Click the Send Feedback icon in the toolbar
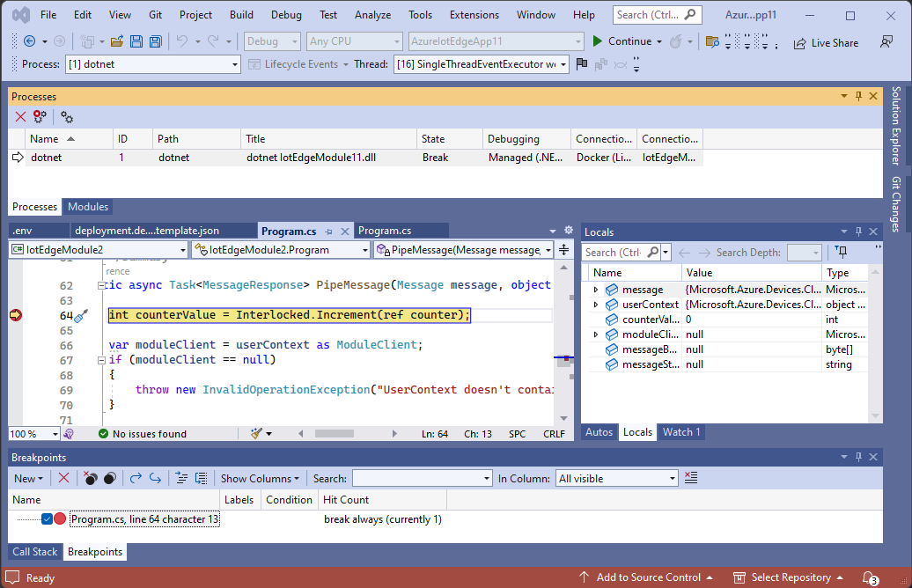 pyautogui.click(x=886, y=42)
